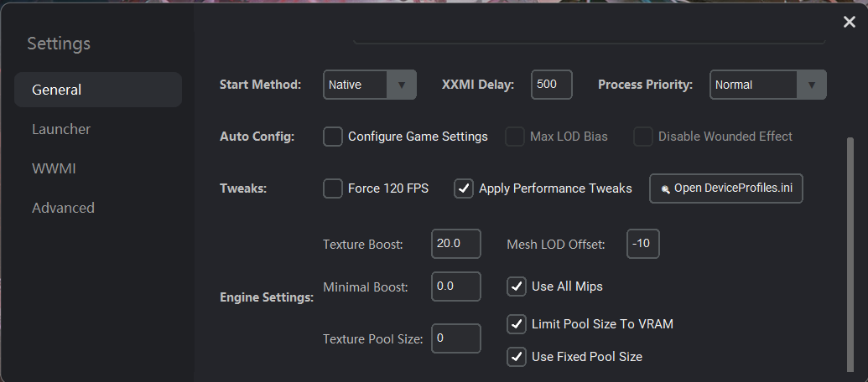Expand the Start Method dropdown arrow
The height and width of the screenshot is (382, 868).
402,85
